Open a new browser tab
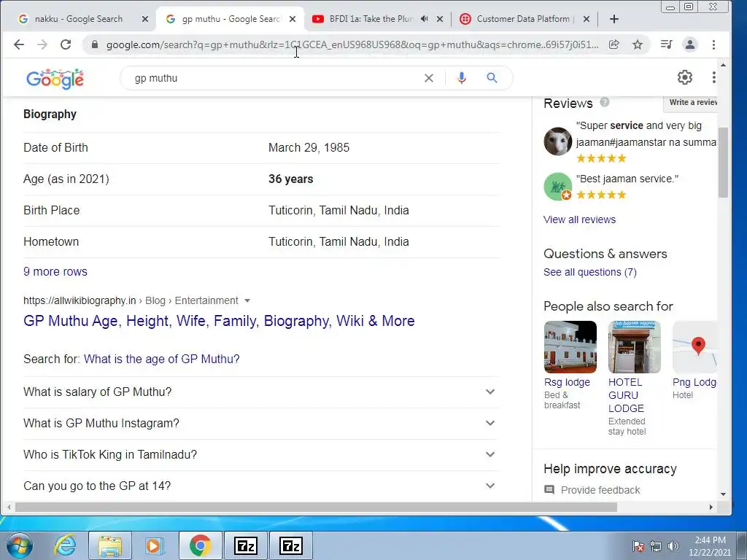 pos(614,19)
